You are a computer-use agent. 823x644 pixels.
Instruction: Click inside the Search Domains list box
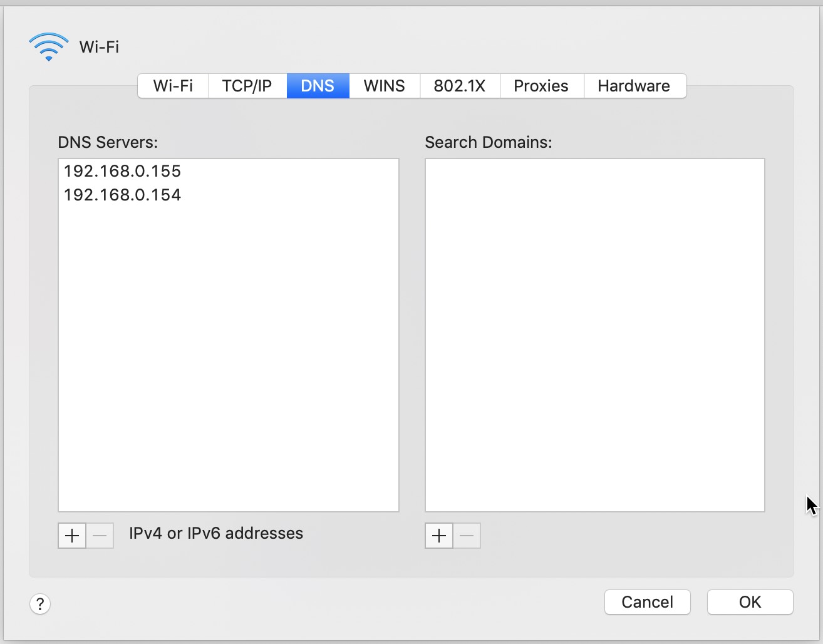click(595, 335)
